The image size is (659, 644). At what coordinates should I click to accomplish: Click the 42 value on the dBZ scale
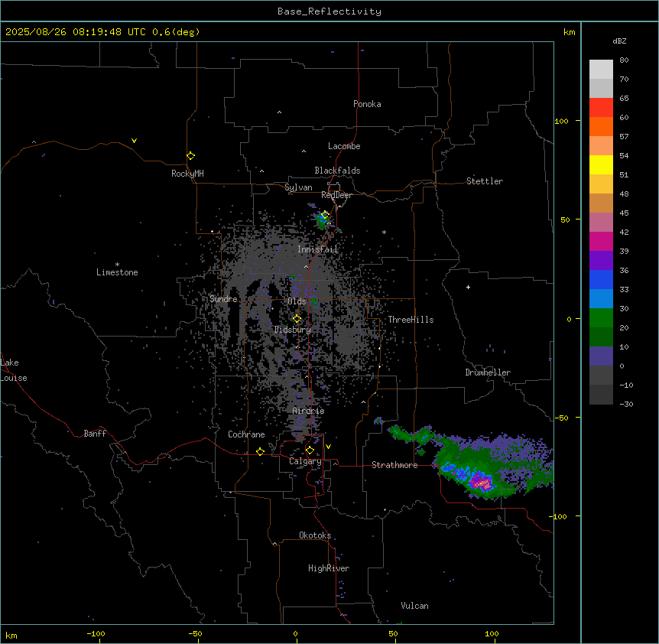[624, 232]
